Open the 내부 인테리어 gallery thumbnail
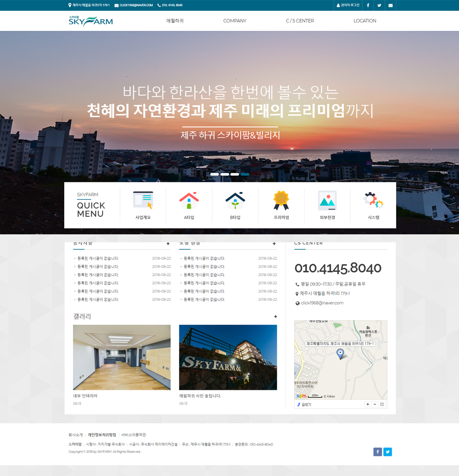459x476 pixels. 122,357
